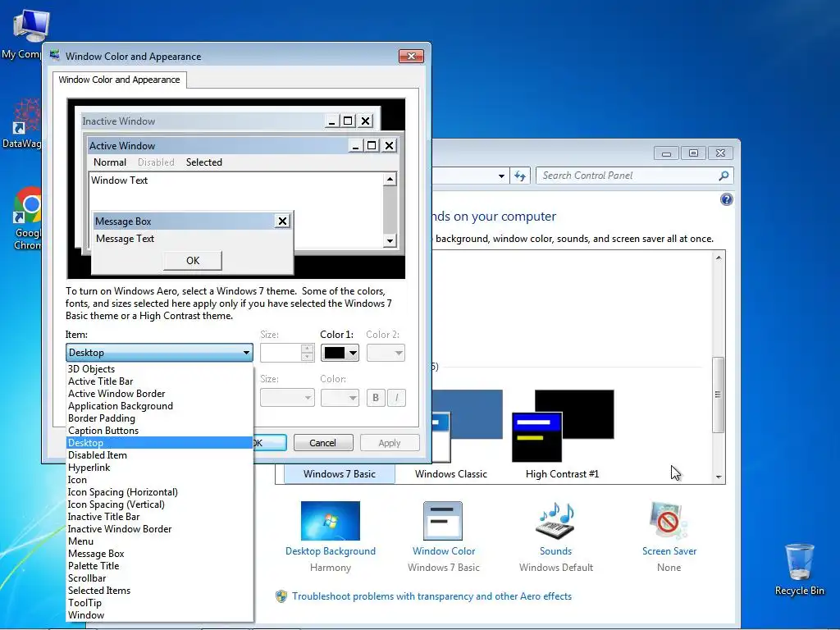Viewport: 840px width, 630px height.
Task: Pick the Icon list entry
Action: tap(159, 479)
